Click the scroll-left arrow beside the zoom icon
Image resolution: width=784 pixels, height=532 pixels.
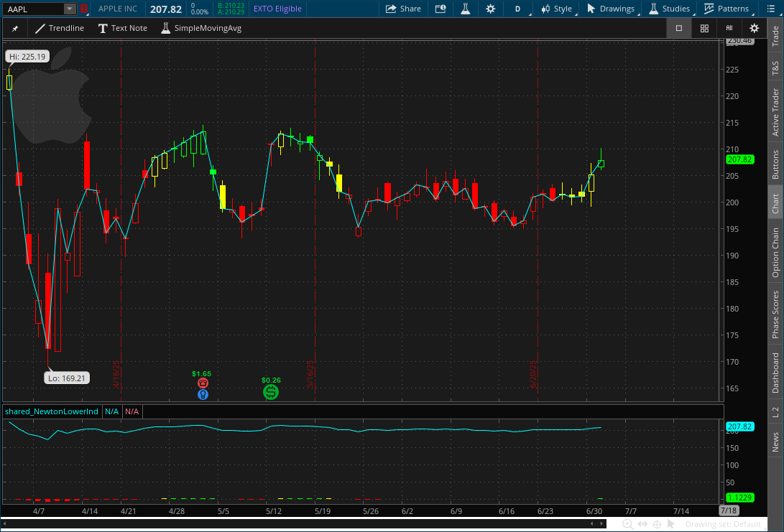coord(592,523)
